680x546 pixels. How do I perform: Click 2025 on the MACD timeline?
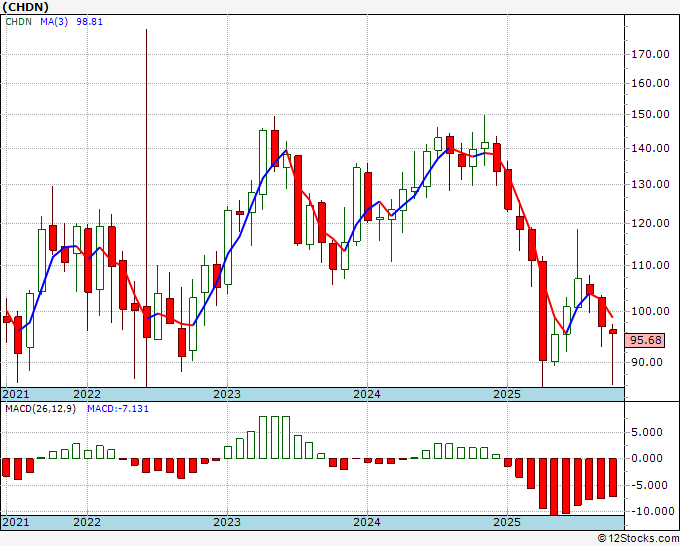coord(507,522)
